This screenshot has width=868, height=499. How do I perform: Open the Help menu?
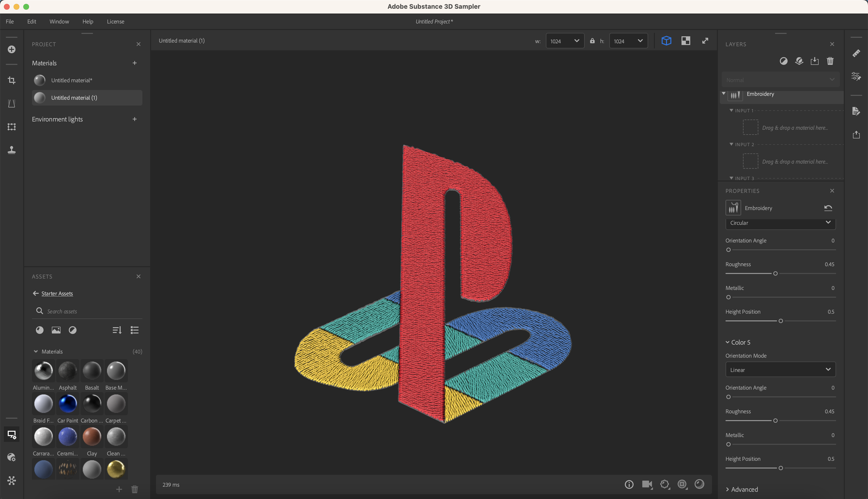pyautogui.click(x=88, y=22)
